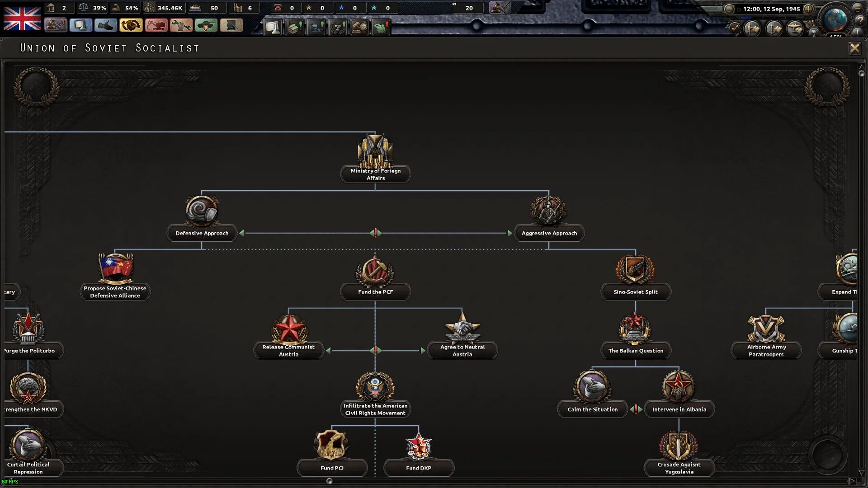The width and height of the screenshot is (868, 488).
Task: Toggle the land army map mode
Action: coord(752,28)
